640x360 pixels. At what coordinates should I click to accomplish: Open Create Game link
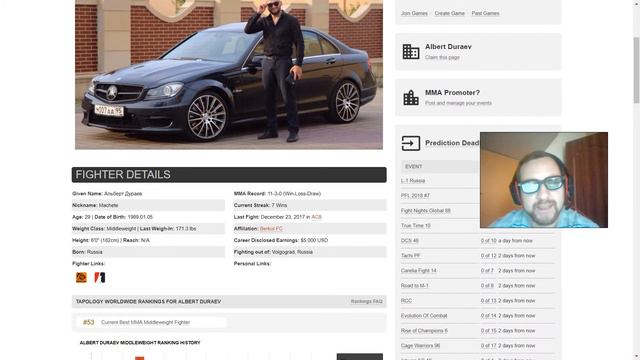[x=449, y=13]
